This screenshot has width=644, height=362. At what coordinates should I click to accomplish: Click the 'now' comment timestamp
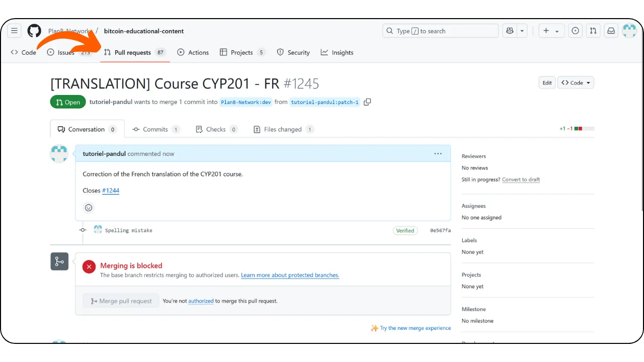(169, 154)
